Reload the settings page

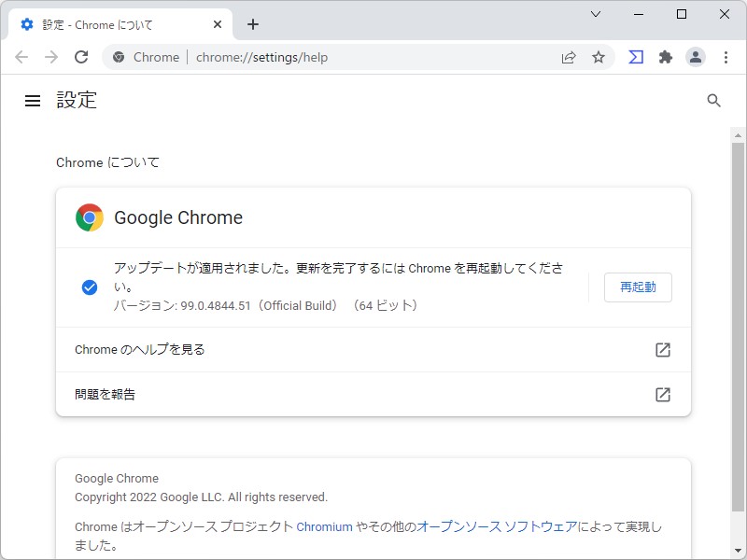tap(81, 57)
